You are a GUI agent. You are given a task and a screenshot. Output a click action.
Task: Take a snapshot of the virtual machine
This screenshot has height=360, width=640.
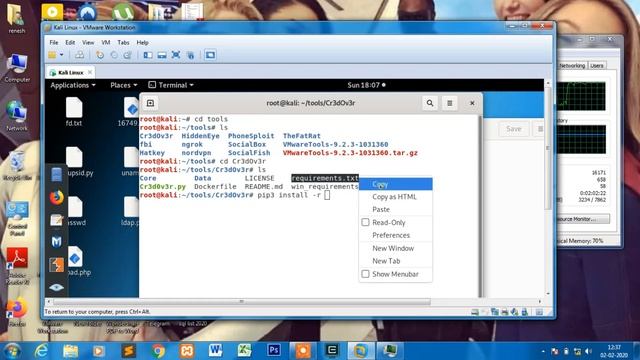point(100,55)
